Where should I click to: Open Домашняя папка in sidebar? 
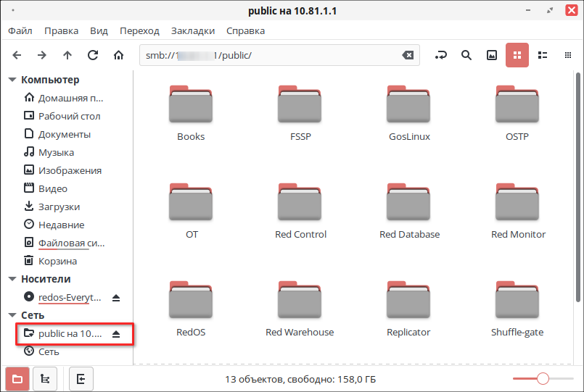click(x=63, y=98)
